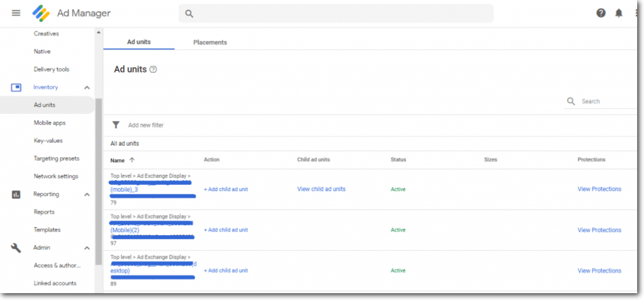
Task: Open Key-values in the sidebar
Action: click(48, 141)
